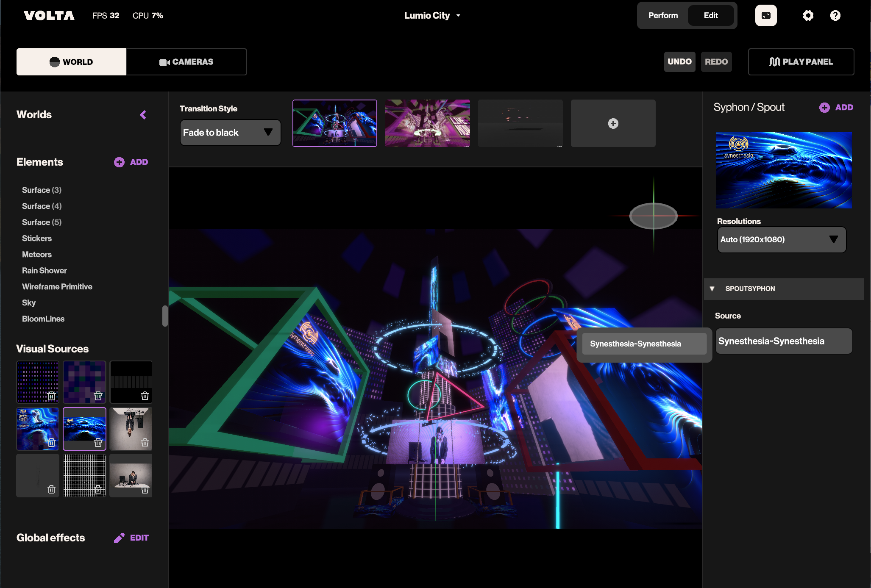Open the Transition Style dropdown

[x=230, y=133]
